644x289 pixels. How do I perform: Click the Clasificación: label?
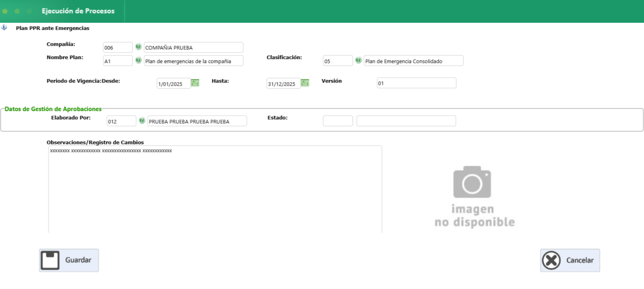point(284,57)
